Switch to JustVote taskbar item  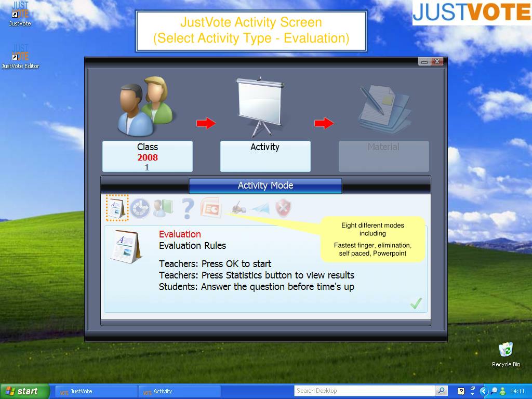(96, 392)
